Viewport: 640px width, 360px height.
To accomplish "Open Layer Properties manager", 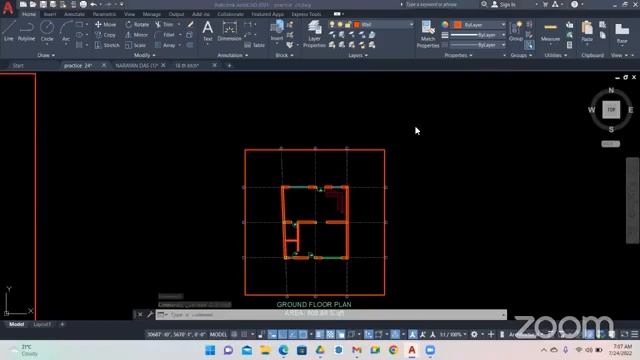I will pyautogui.click(x=314, y=34).
